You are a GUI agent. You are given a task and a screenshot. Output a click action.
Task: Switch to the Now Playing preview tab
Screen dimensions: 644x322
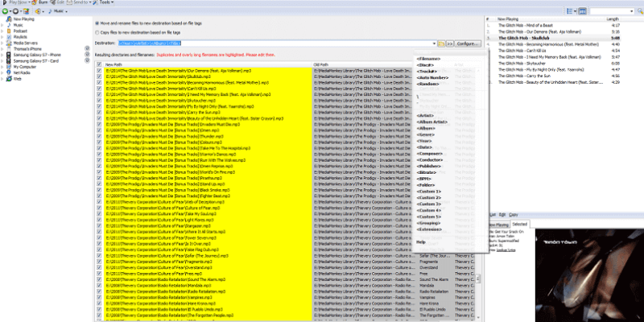498,225
